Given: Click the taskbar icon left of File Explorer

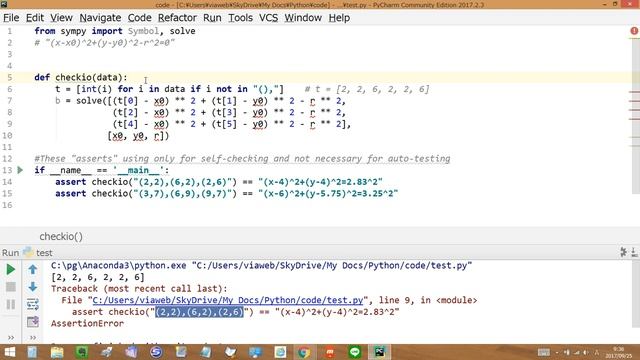Looking at the screenshot, I should [32, 352].
